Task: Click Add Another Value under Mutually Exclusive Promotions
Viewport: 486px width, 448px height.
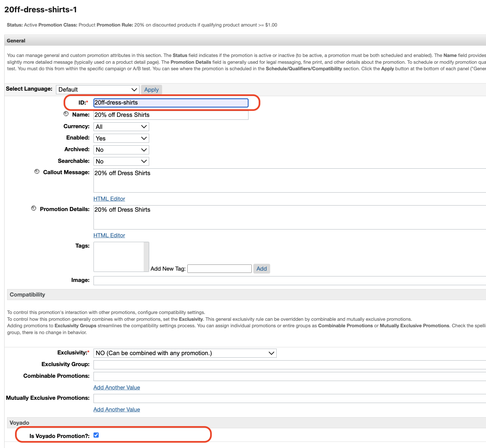Action: [116, 409]
